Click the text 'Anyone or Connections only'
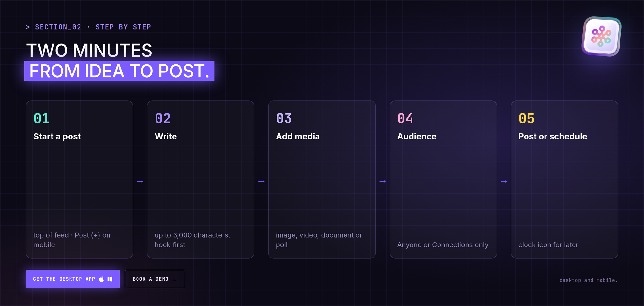Viewport: 644px width, 306px height. (443, 245)
